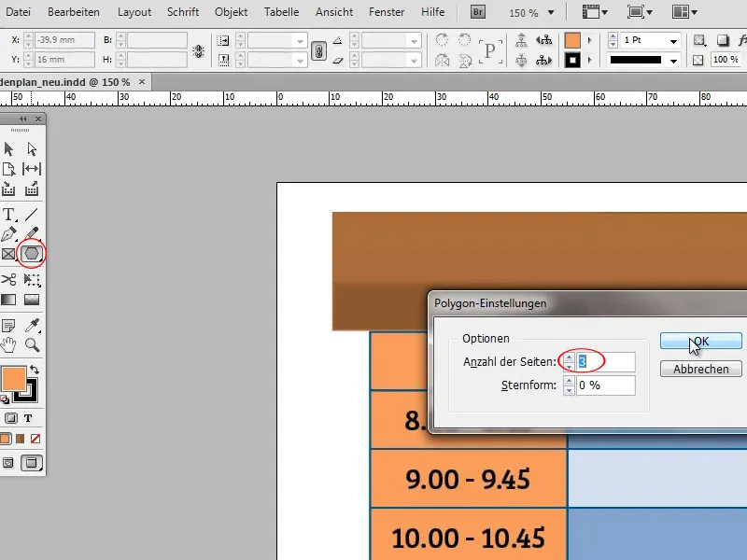Click the flip horizontal icon
747x560 pixels.
point(442,61)
